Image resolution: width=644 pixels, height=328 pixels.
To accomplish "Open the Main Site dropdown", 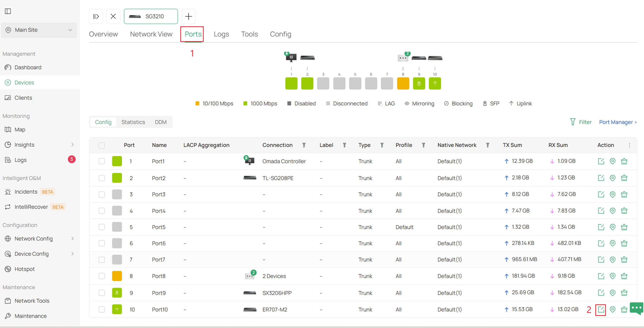I will coord(39,30).
